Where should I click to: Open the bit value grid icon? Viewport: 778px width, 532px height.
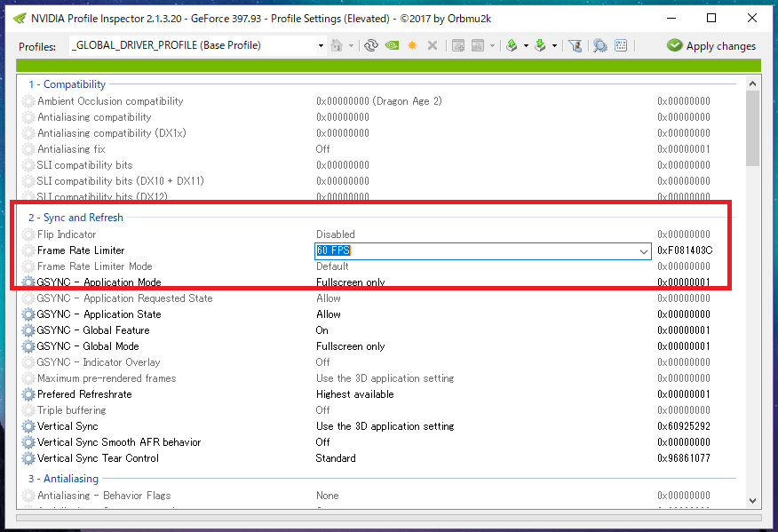click(x=621, y=45)
